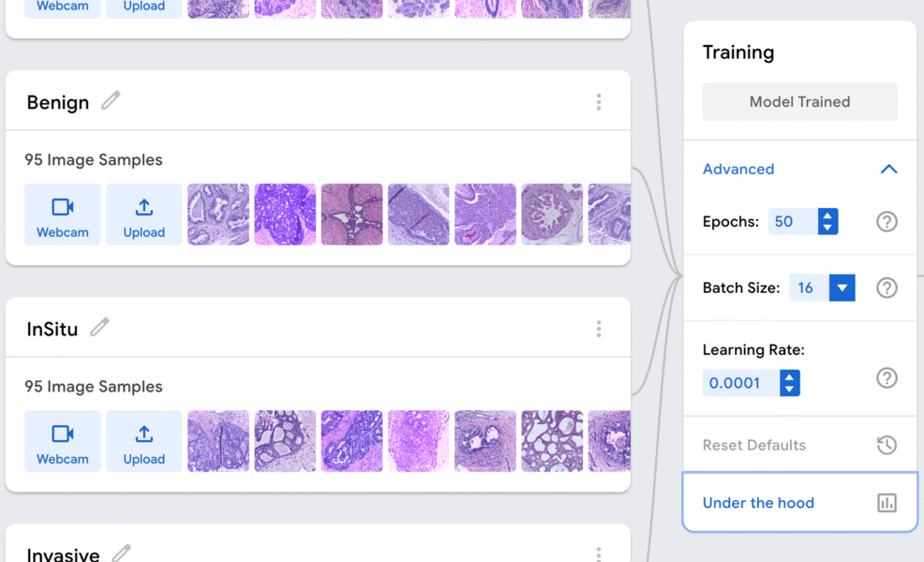Edit the Benign class name pencil icon
Viewport: 924px width, 562px height.
[111, 101]
